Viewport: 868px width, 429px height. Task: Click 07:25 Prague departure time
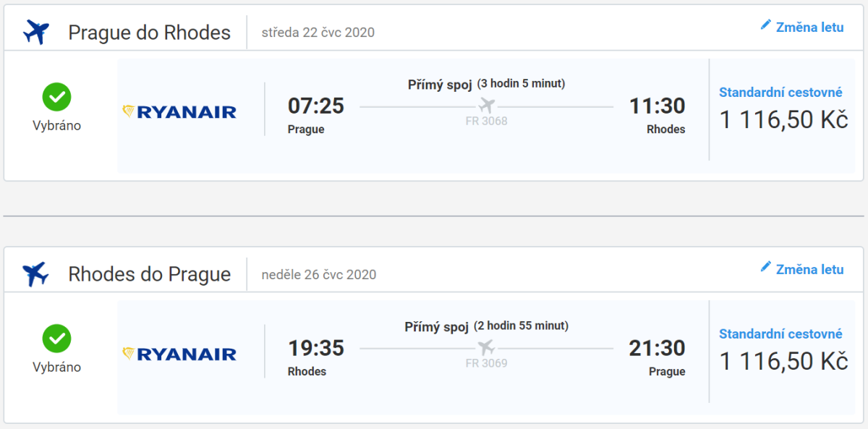(315, 106)
